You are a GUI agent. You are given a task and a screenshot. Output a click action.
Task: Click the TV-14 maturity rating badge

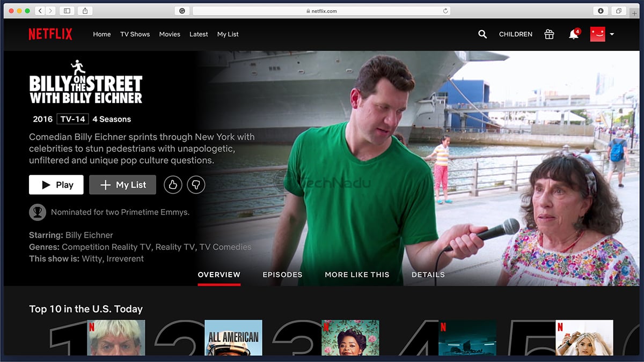(72, 119)
